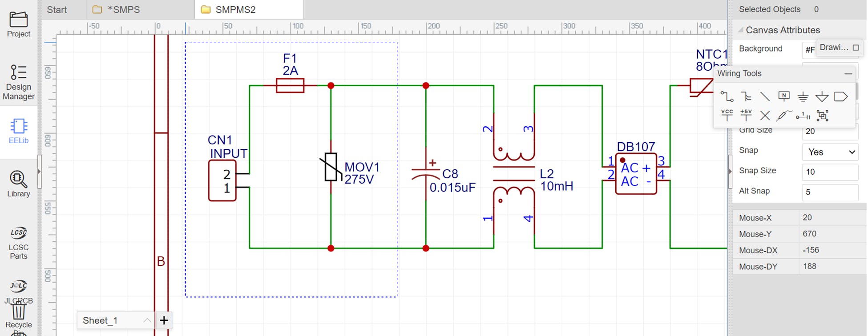Switch to the Start tab
This screenshot has width=868, height=336.
click(57, 10)
